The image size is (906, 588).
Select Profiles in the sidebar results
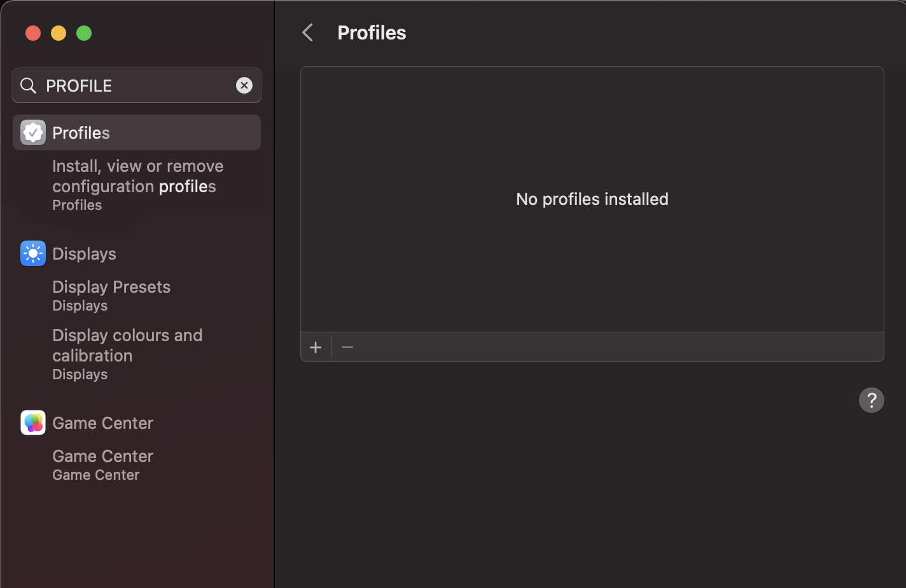pos(81,132)
